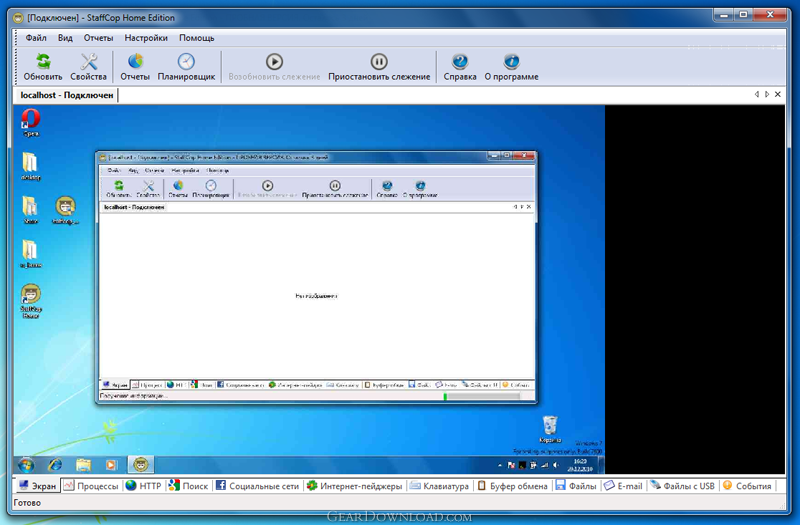Click the Обновить refresh icon
Viewport: 800px width, 525px height.
[x=43, y=67]
